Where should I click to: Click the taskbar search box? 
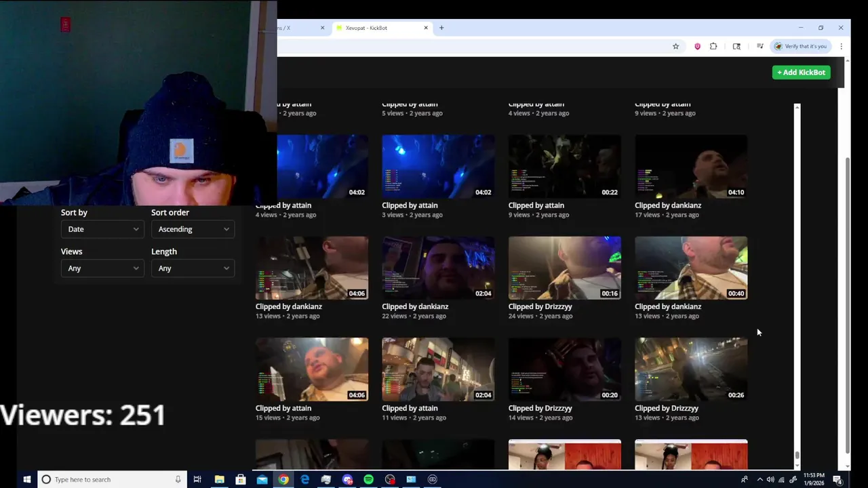[111, 479]
